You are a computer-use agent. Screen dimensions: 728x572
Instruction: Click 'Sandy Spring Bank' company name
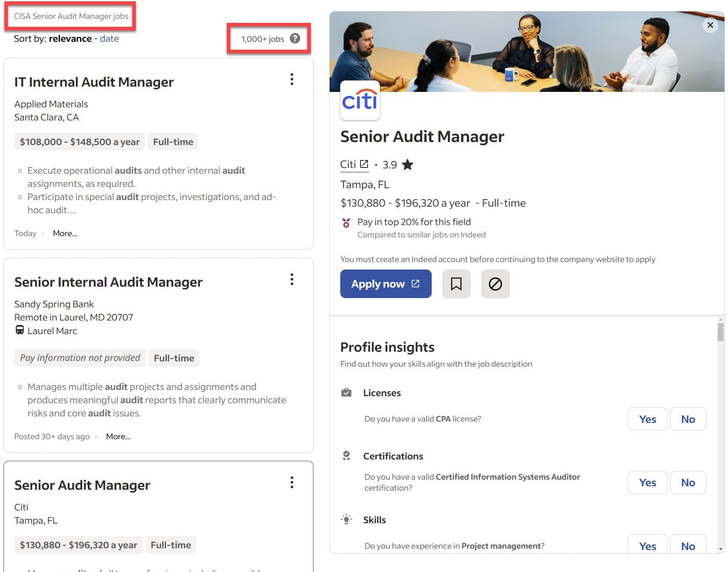tap(54, 304)
